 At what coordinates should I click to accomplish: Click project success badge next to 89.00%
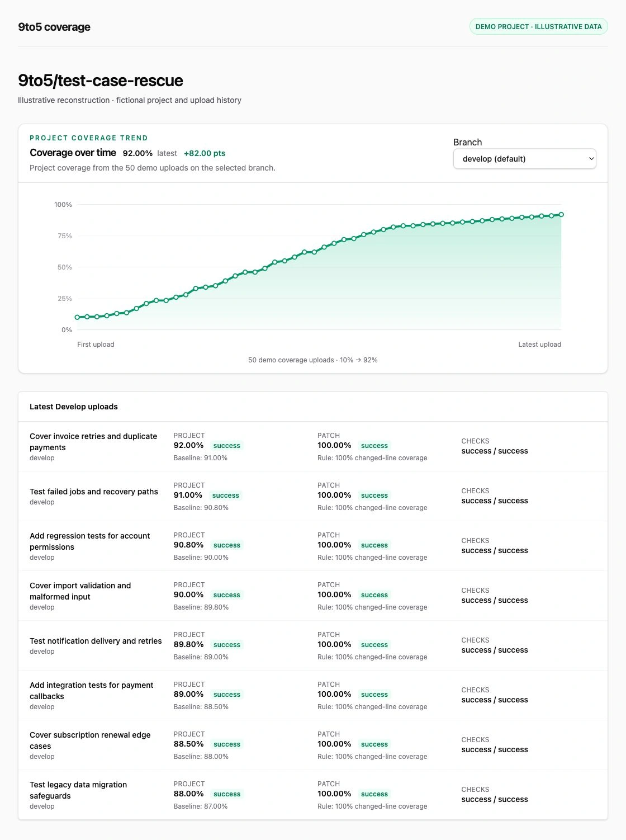(x=226, y=695)
